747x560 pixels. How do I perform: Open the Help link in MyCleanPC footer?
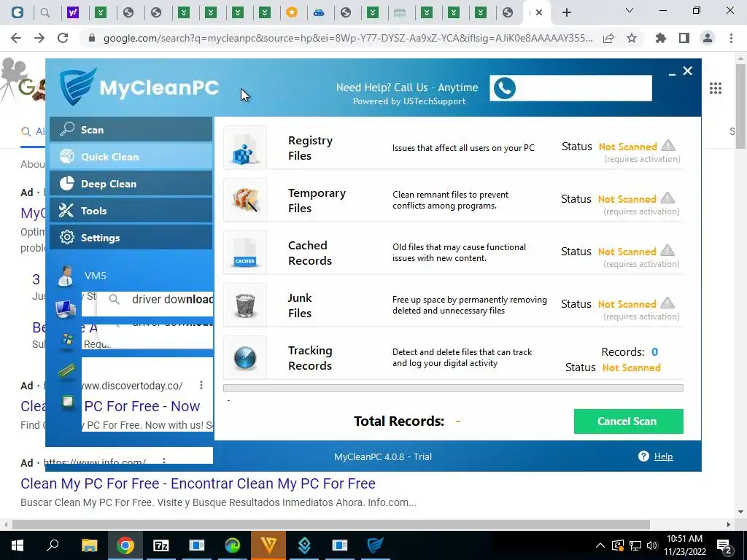663,456
